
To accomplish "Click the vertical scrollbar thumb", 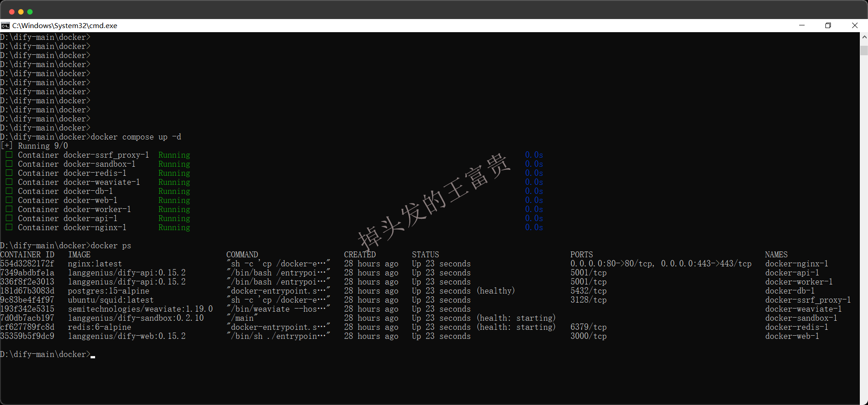I will (x=864, y=50).
